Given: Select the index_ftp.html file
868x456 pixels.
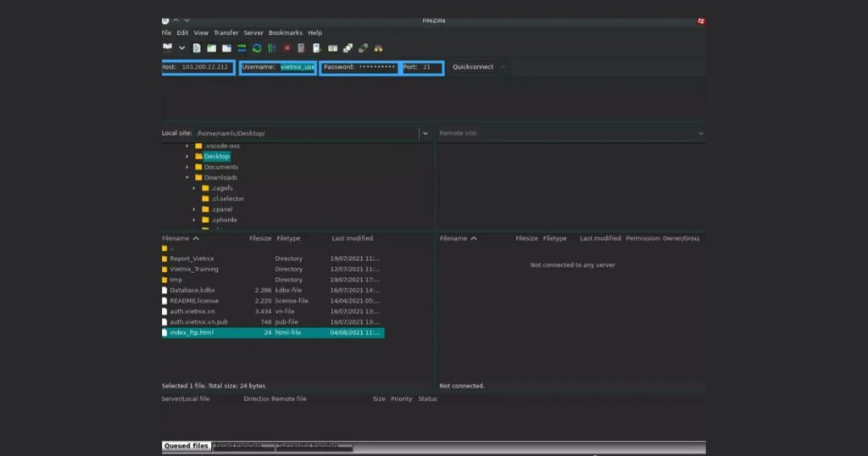Looking at the screenshot, I should tap(272, 332).
